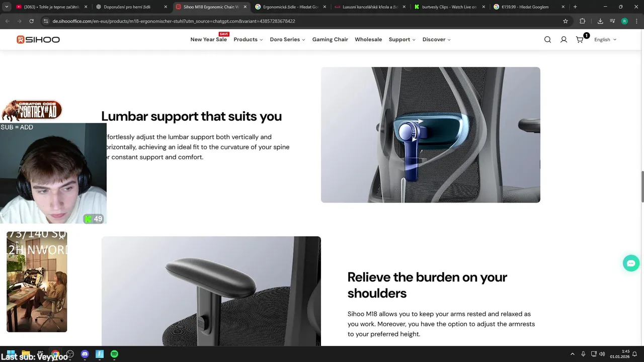Open the blue F app taskbar icon
The width and height of the screenshot is (644, 362).
pos(100,354)
